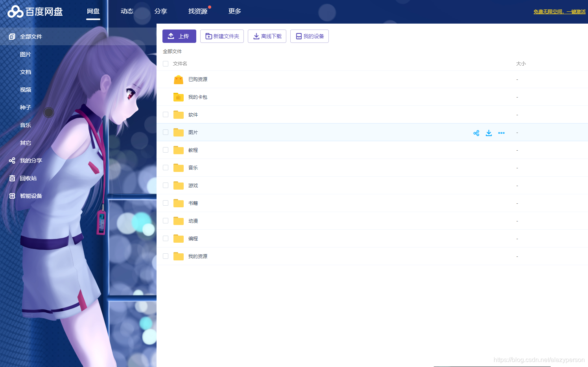Check the box for the 教程 folder
The height and width of the screenshot is (367, 588).
coord(166,150)
